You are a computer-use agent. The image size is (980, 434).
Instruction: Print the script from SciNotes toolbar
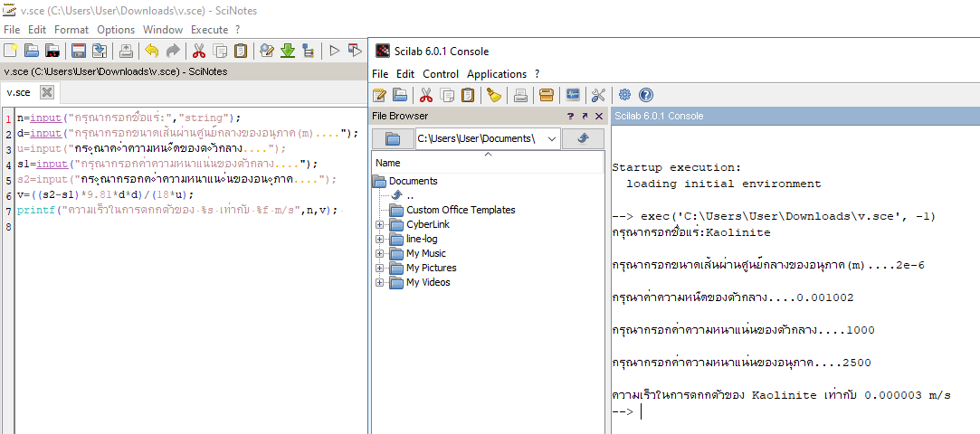point(125,51)
